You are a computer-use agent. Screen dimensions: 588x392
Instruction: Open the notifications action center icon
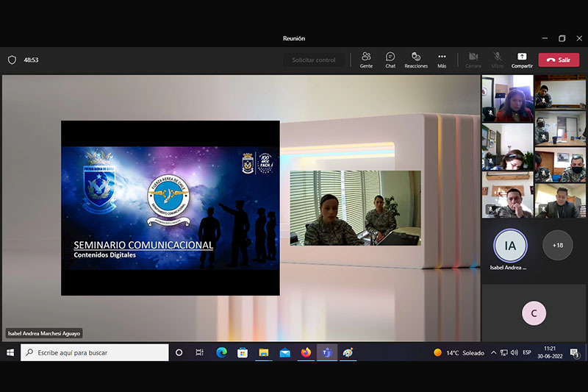click(574, 353)
